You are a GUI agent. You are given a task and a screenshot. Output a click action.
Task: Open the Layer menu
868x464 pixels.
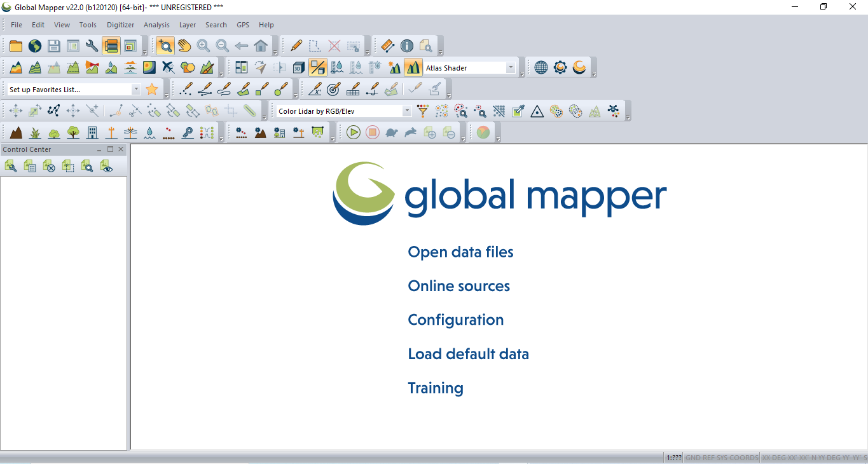click(188, 25)
